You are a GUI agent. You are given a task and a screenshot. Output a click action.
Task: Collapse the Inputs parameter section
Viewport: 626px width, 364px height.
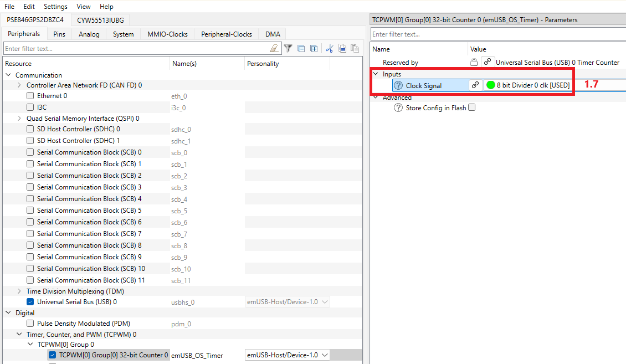(376, 74)
